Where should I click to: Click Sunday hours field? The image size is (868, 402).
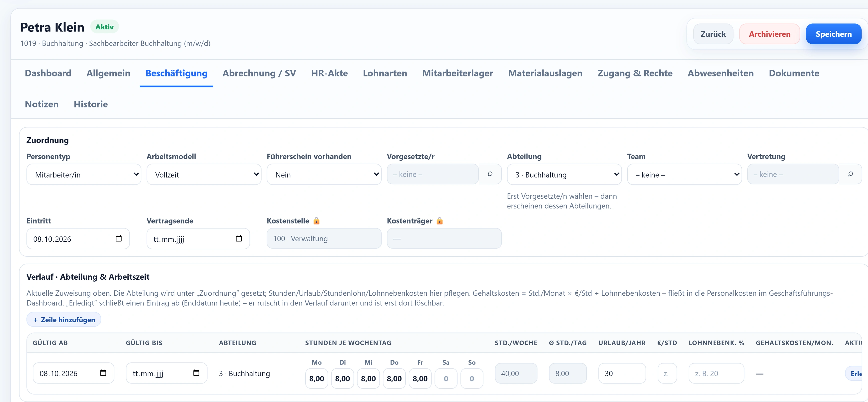point(472,379)
